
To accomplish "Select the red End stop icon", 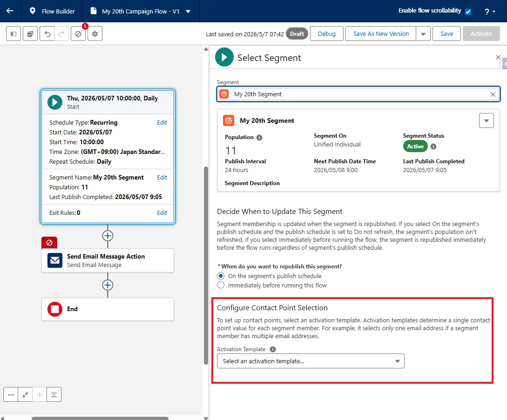I will [x=55, y=309].
